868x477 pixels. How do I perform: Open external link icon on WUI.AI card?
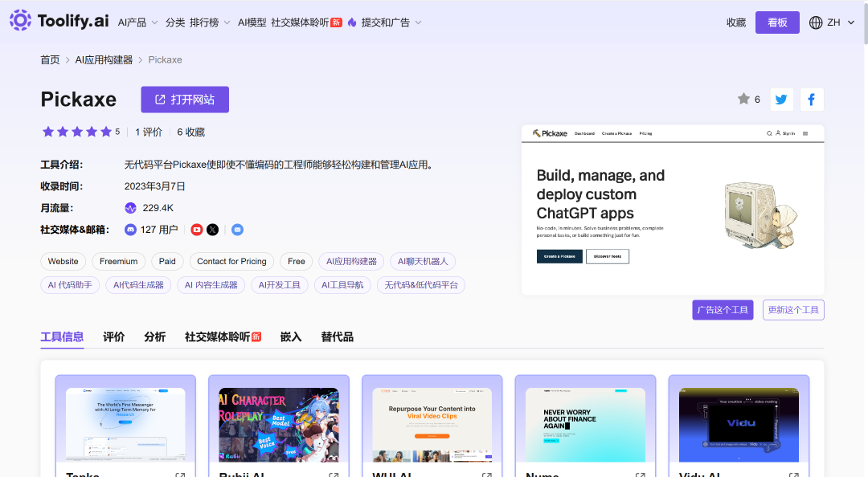pos(486,475)
